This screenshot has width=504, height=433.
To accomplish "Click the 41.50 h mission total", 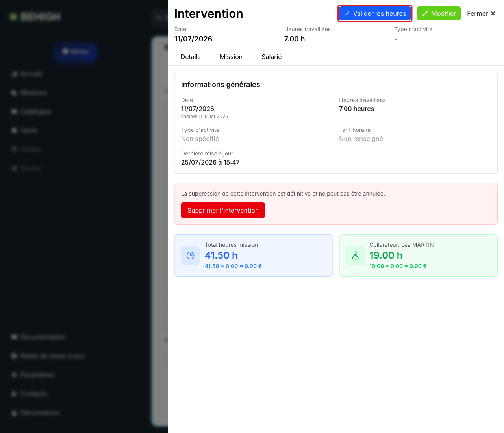I will (221, 255).
